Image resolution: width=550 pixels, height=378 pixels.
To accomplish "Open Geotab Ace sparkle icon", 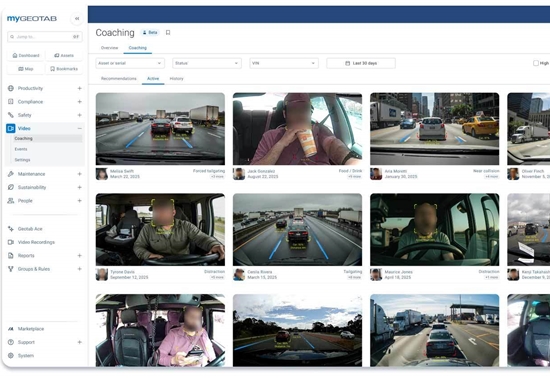I will [x=11, y=229].
